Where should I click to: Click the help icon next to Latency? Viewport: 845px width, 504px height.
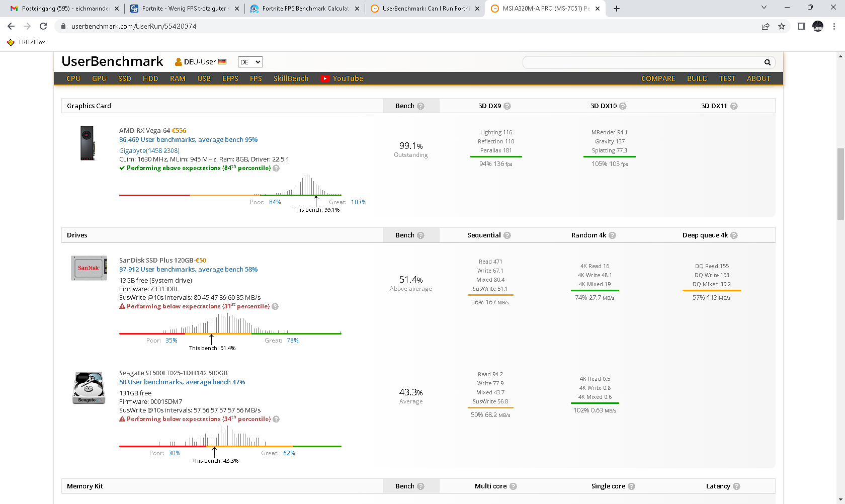(x=736, y=486)
